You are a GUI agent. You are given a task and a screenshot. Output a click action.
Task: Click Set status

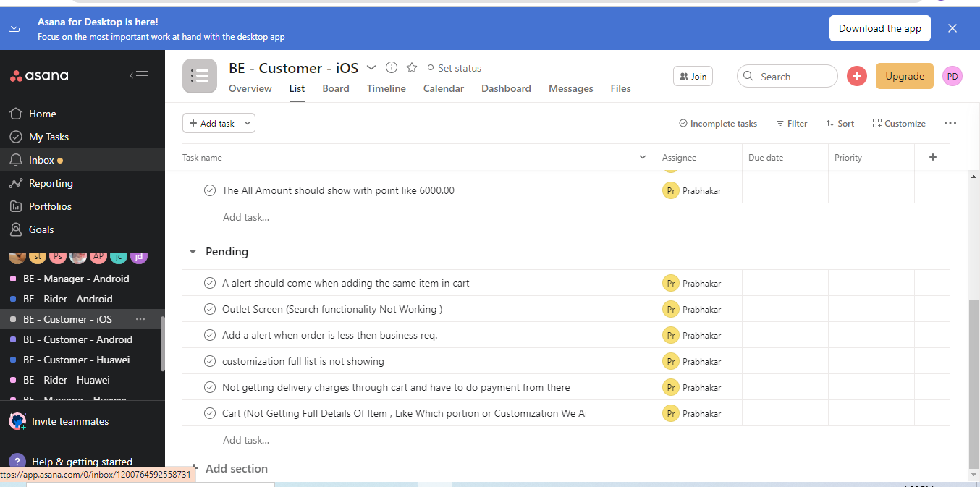click(455, 68)
